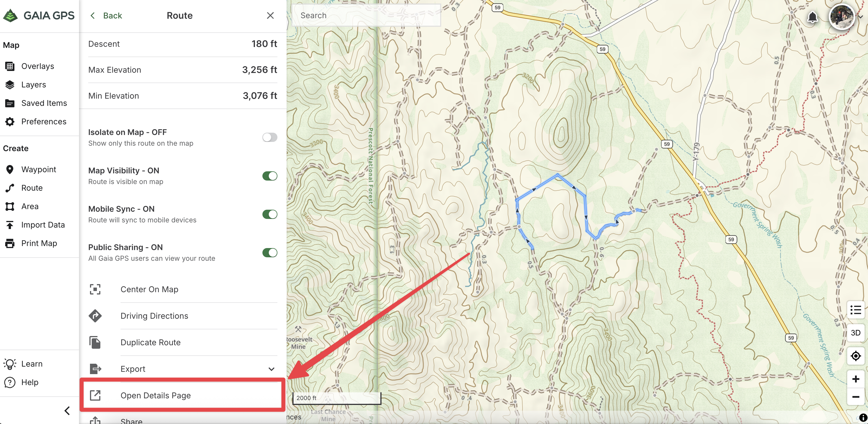Image resolution: width=868 pixels, height=424 pixels.
Task: Expand the Export options chevron
Action: pos(271,369)
